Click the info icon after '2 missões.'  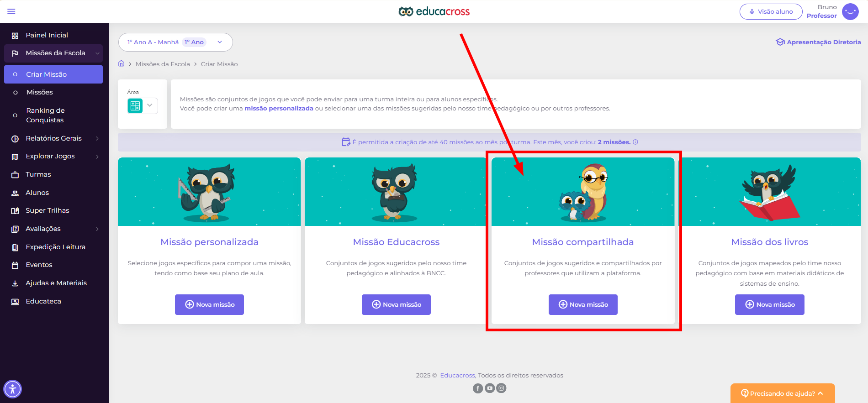coord(635,142)
